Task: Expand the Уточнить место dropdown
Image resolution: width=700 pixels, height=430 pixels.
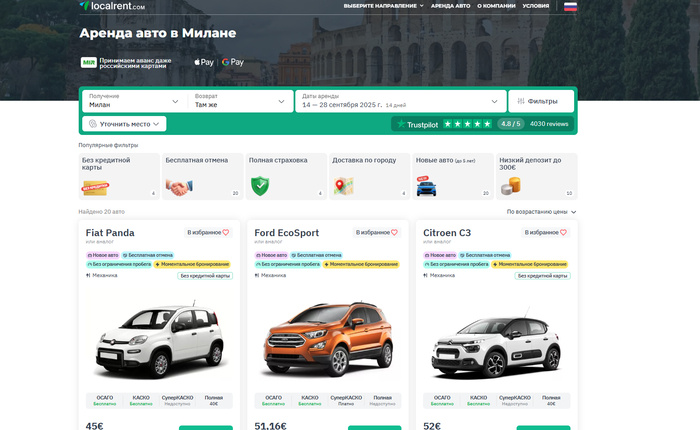Action: pos(124,124)
